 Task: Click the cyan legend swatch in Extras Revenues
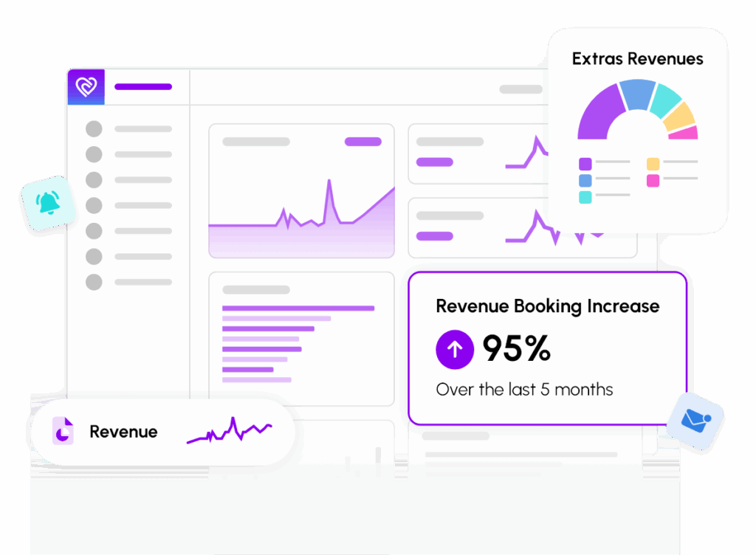pyautogui.click(x=585, y=197)
